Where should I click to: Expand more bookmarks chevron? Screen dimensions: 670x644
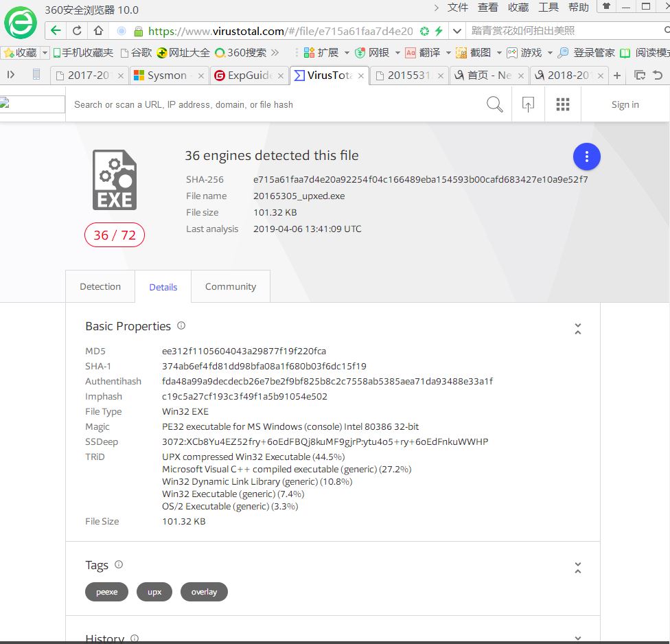275,53
